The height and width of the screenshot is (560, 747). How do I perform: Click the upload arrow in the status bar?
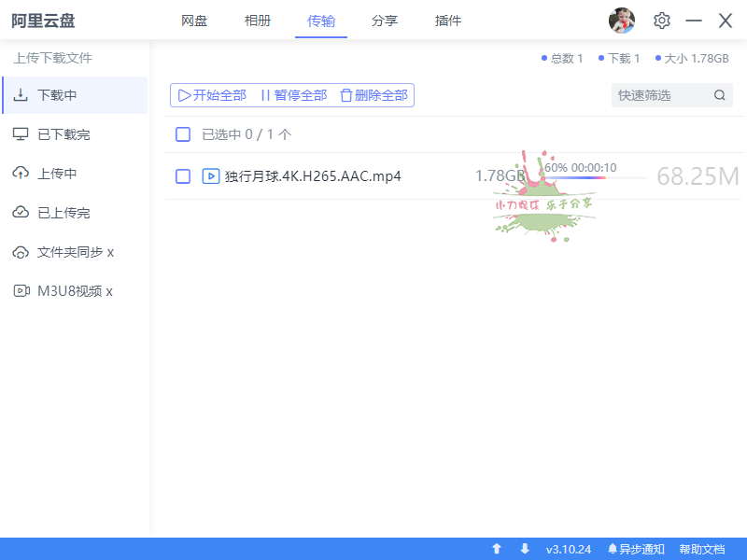(x=496, y=549)
